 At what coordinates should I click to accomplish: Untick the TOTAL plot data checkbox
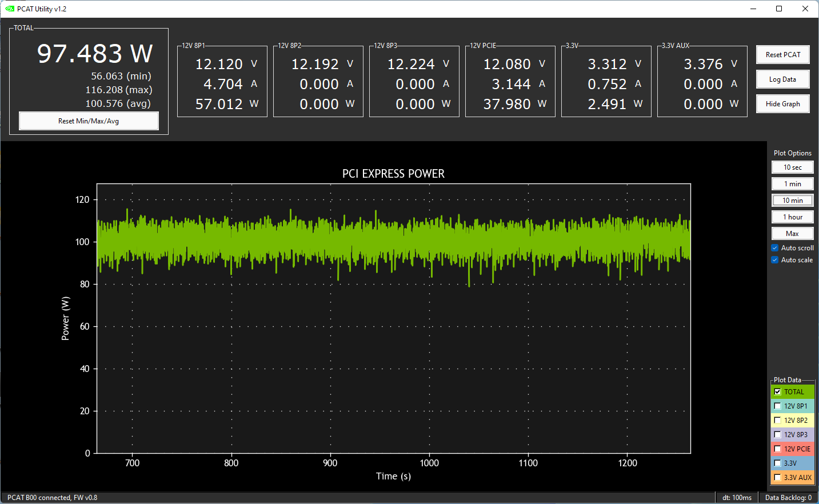[x=777, y=392]
